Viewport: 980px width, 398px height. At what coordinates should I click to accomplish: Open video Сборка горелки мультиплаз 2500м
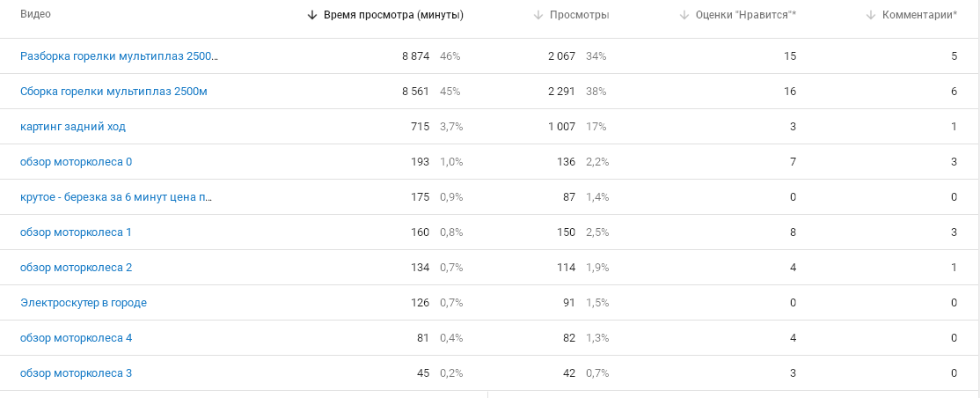coord(113,92)
